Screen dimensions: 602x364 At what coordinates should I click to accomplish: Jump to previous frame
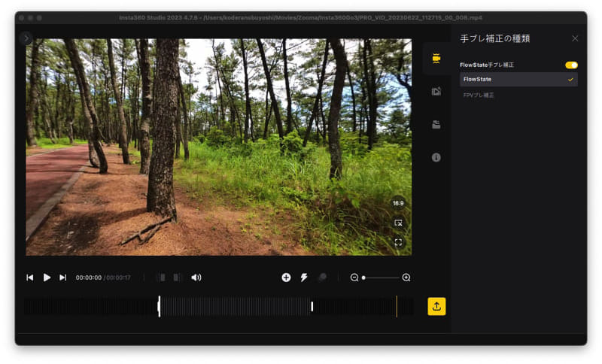pos(29,278)
